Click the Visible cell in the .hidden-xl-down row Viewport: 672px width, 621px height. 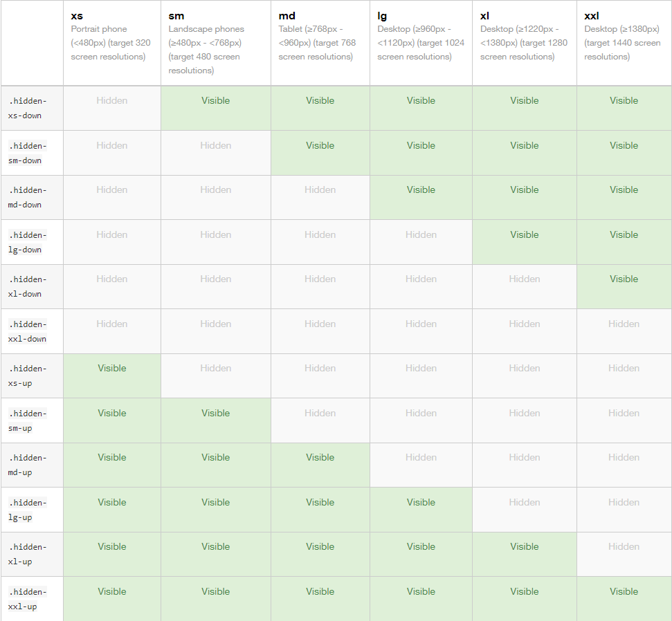click(624, 279)
